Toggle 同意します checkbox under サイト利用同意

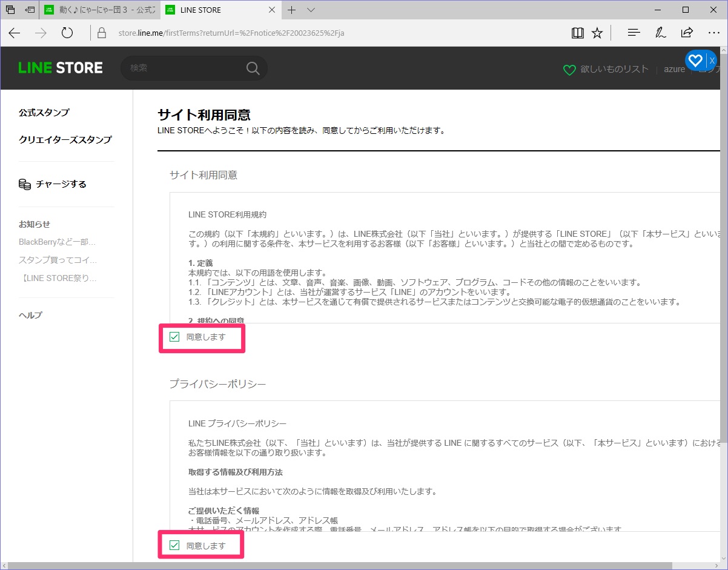[174, 337]
